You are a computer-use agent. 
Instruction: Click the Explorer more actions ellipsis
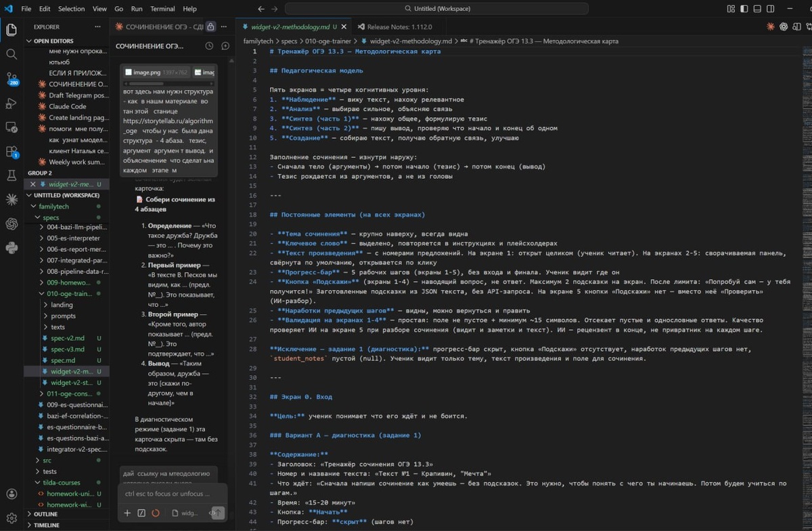[x=99, y=27]
